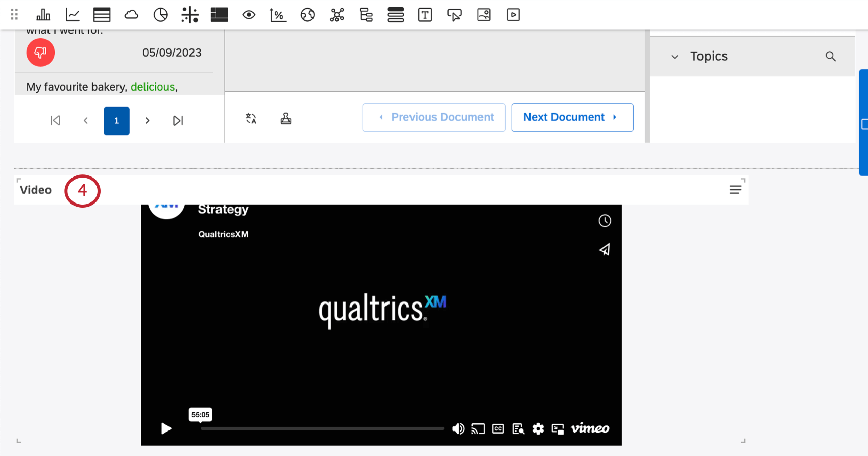The image size is (868, 456).
Task: Toggle picture-in-picture mode on video
Action: pyautogui.click(x=558, y=428)
